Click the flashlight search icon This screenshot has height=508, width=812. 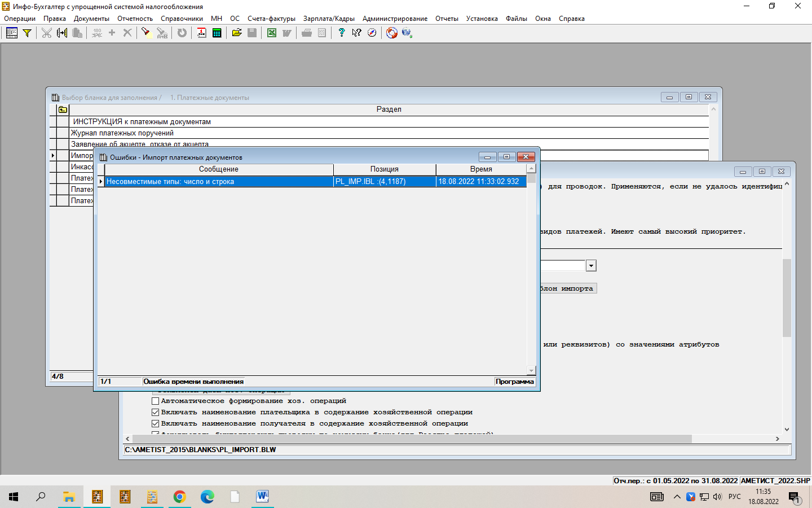click(x=145, y=33)
